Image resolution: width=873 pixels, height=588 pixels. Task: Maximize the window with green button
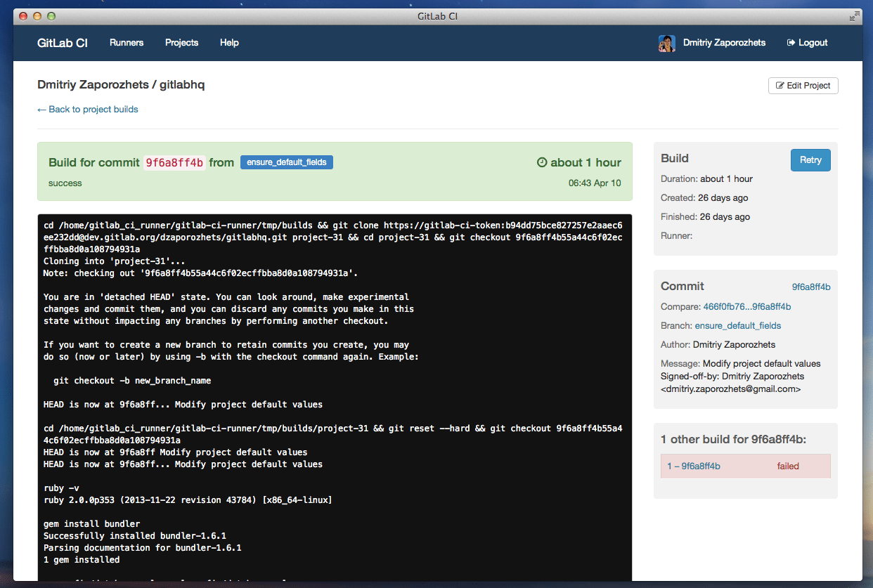(51, 16)
